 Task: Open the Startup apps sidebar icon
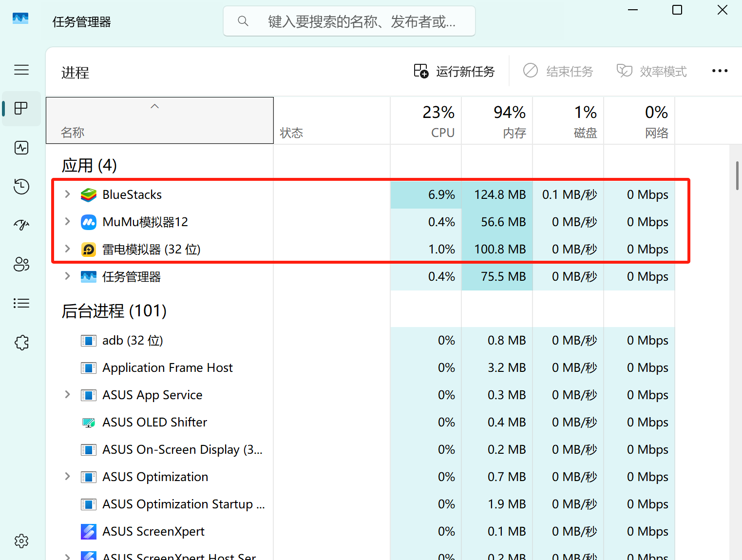pos(21,225)
